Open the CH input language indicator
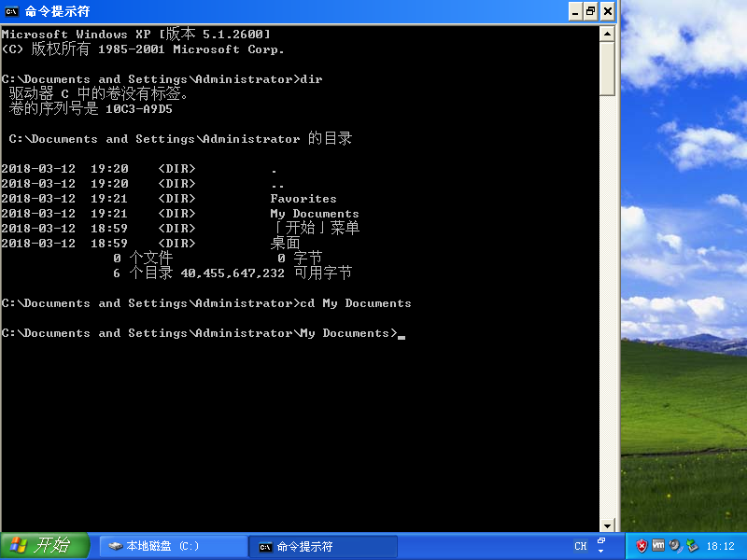This screenshot has height=560, width=747. 580,546
